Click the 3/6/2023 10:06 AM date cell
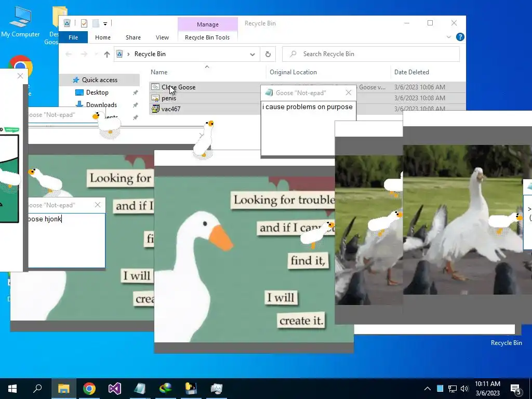 [x=420, y=87]
